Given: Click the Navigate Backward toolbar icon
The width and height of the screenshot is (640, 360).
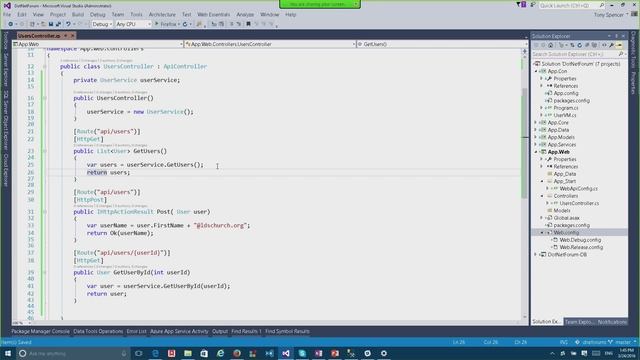Looking at the screenshot, I should pos(11,24).
